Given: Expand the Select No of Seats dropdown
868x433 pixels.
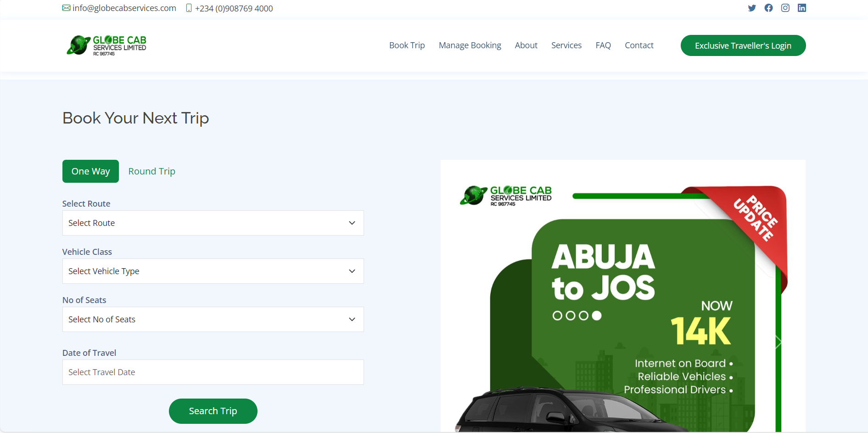Looking at the screenshot, I should pyautogui.click(x=213, y=320).
